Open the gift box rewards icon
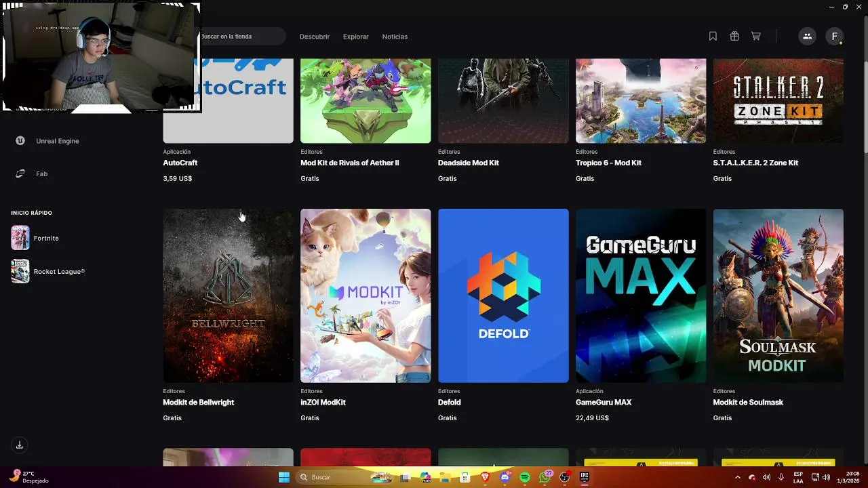Screen dimensions: 868x488 734,37
